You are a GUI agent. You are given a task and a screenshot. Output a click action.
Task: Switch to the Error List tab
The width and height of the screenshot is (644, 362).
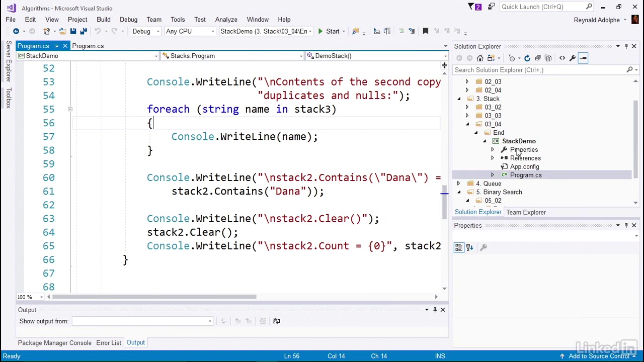(x=109, y=343)
